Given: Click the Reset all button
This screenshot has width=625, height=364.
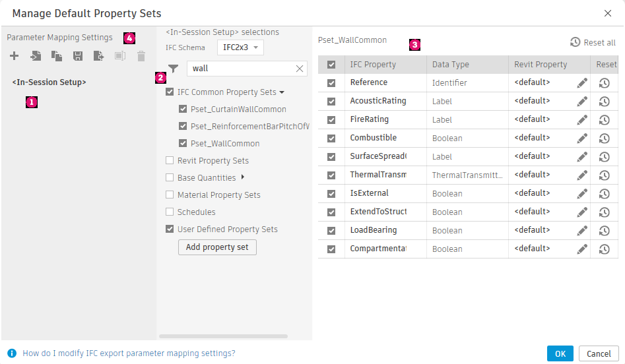Looking at the screenshot, I should (x=593, y=42).
